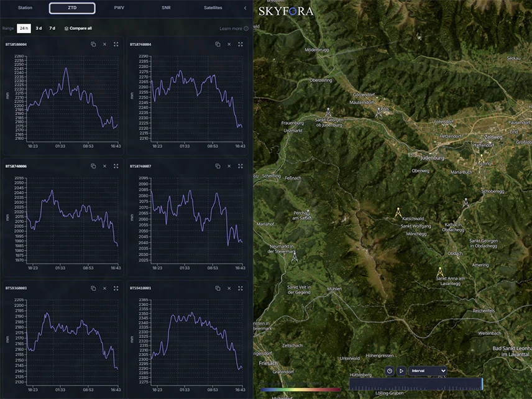Expand the BTS8740007 chart to fullscreen
Image resolution: width=532 pixels, height=399 pixels.
(x=241, y=166)
